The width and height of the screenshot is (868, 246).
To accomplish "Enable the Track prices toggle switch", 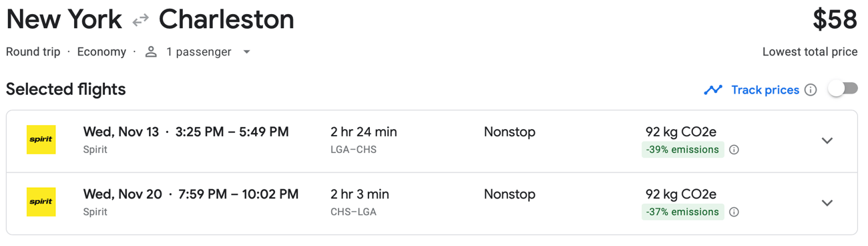I will (843, 89).
